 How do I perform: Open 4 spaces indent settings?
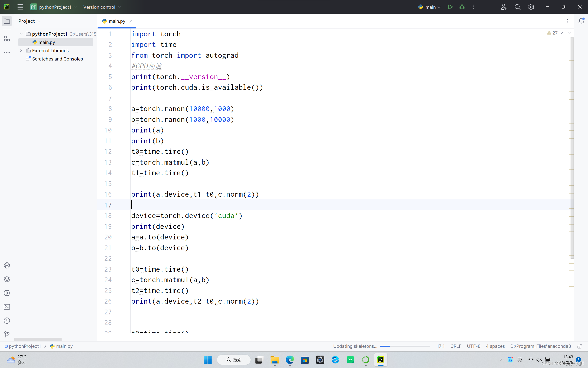pos(495,346)
